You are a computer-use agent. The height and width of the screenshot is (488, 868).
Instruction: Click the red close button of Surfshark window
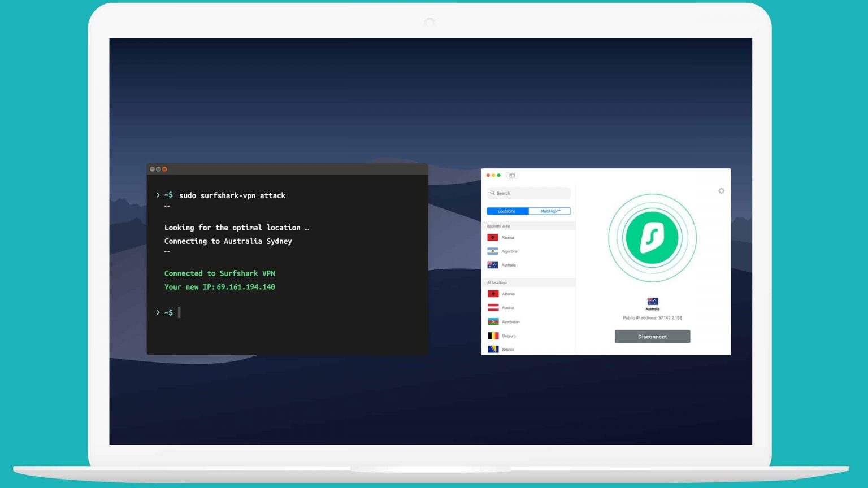pyautogui.click(x=488, y=176)
